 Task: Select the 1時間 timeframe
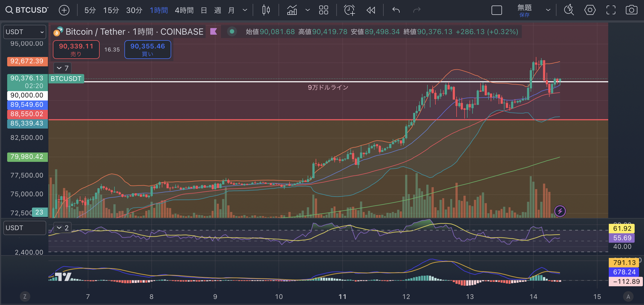point(159,10)
